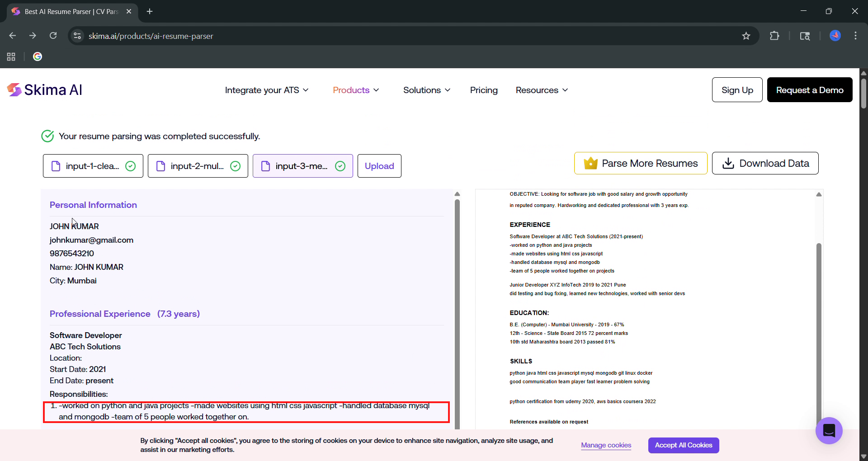
Task: Open browser extensions puzzle icon
Action: pos(774,36)
